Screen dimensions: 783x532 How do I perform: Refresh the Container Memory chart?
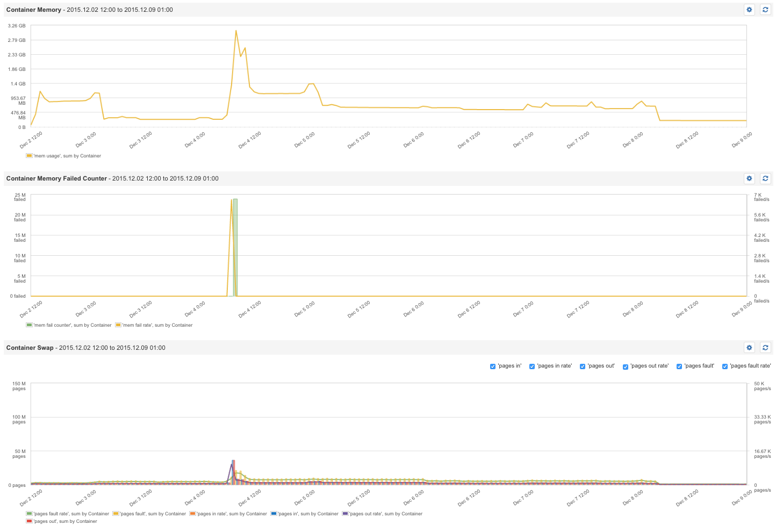pos(765,9)
